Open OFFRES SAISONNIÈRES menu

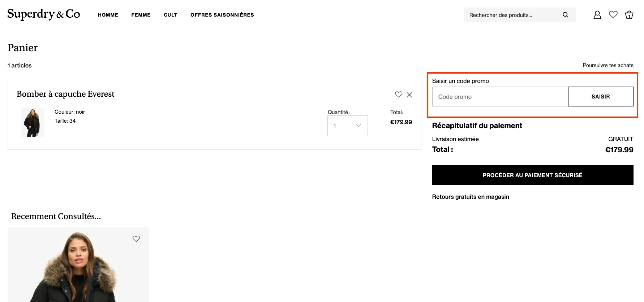[x=222, y=15]
